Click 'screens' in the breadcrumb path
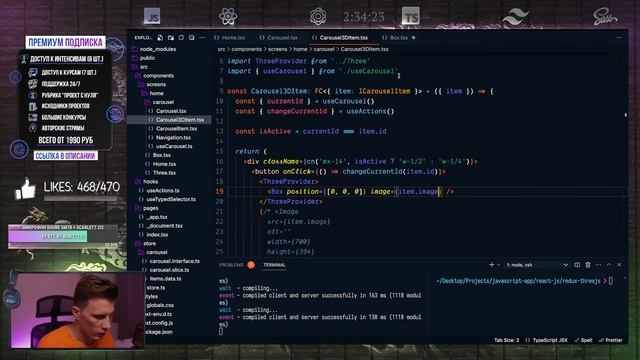The height and width of the screenshot is (360, 640). click(278, 49)
